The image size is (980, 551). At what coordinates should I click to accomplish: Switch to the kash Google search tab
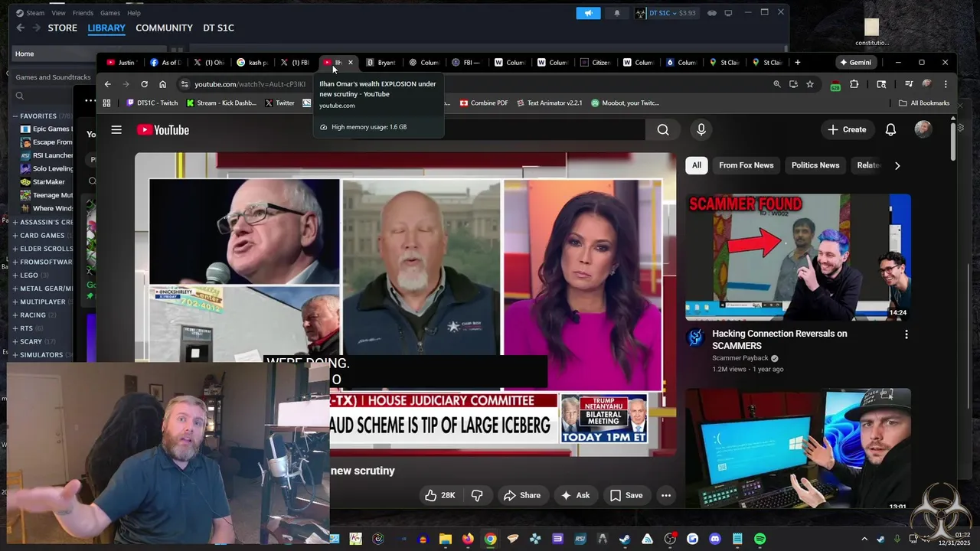coord(252,62)
